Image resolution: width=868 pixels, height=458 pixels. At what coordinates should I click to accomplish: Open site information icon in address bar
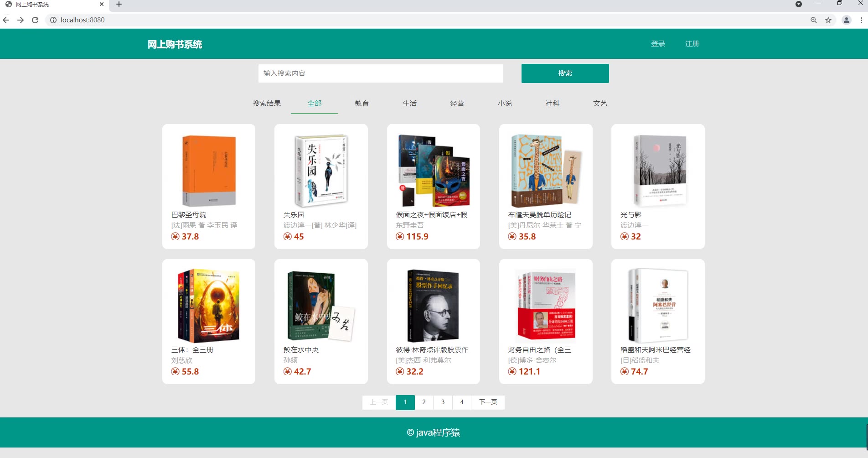click(53, 20)
